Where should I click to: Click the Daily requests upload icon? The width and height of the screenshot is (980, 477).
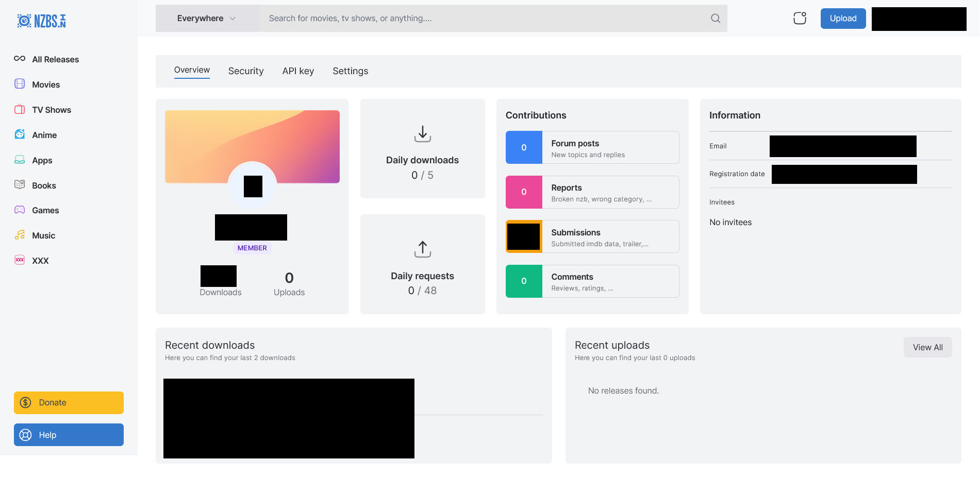click(x=423, y=249)
